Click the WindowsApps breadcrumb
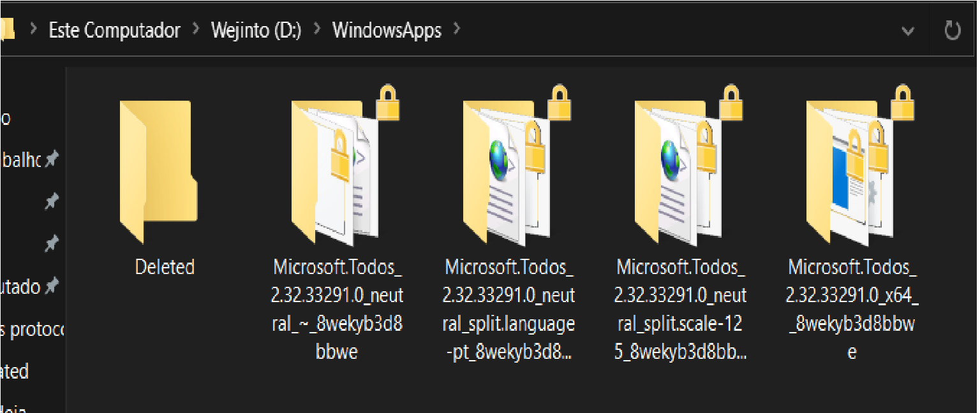This screenshot has height=413, width=980. [x=387, y=31]
